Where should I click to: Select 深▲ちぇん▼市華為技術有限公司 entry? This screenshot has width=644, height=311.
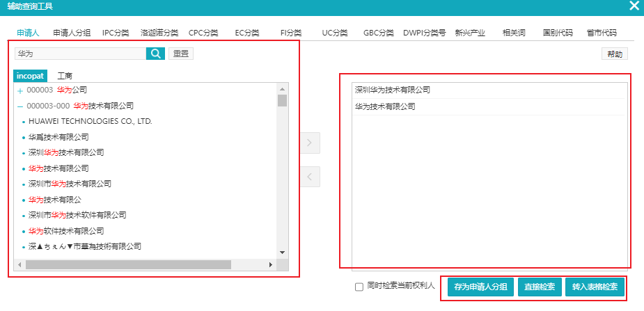click(x=85, y=246)
